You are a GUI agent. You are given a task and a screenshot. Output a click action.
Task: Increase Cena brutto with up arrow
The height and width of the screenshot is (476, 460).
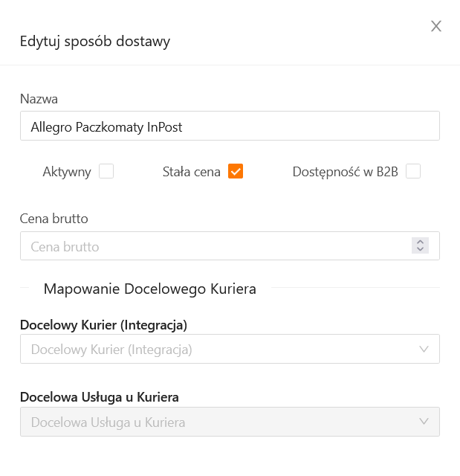pos(421,242)
